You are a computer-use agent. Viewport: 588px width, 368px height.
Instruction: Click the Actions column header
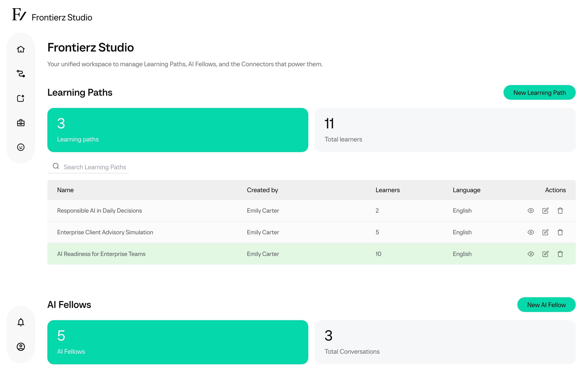click(x=555, y=190)
